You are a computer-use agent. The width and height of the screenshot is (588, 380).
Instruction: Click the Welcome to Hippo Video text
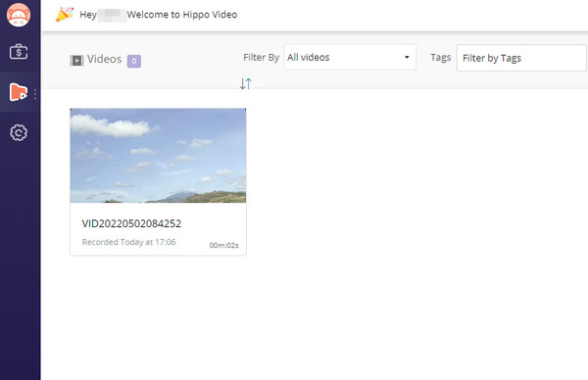click(x=182, y=15)
